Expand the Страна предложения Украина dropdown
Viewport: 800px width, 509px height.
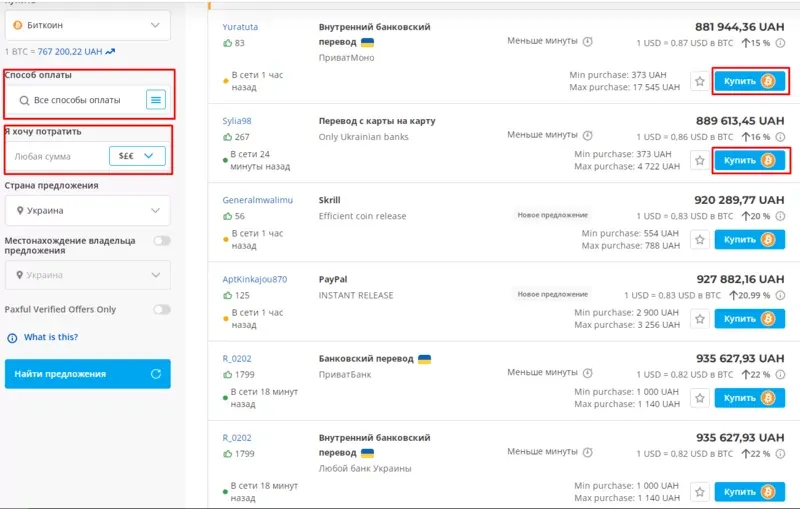tap(88, 210)
